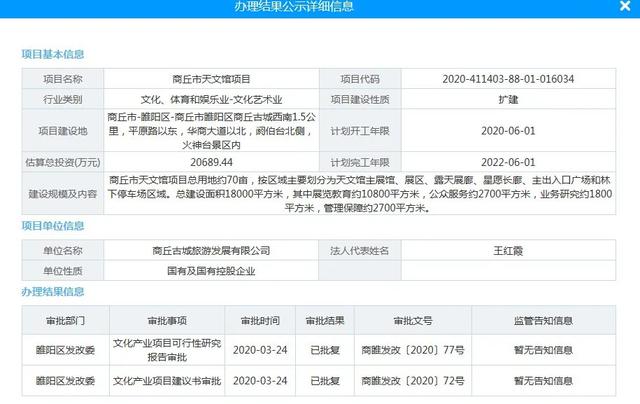
Task: Click the 项目代码 label cell
Action: pyautogui.click(x=360, y=79)
